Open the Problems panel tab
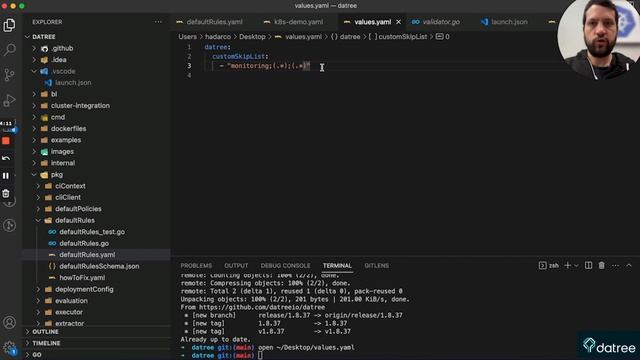The image size is (640, 360). [196, 266]
